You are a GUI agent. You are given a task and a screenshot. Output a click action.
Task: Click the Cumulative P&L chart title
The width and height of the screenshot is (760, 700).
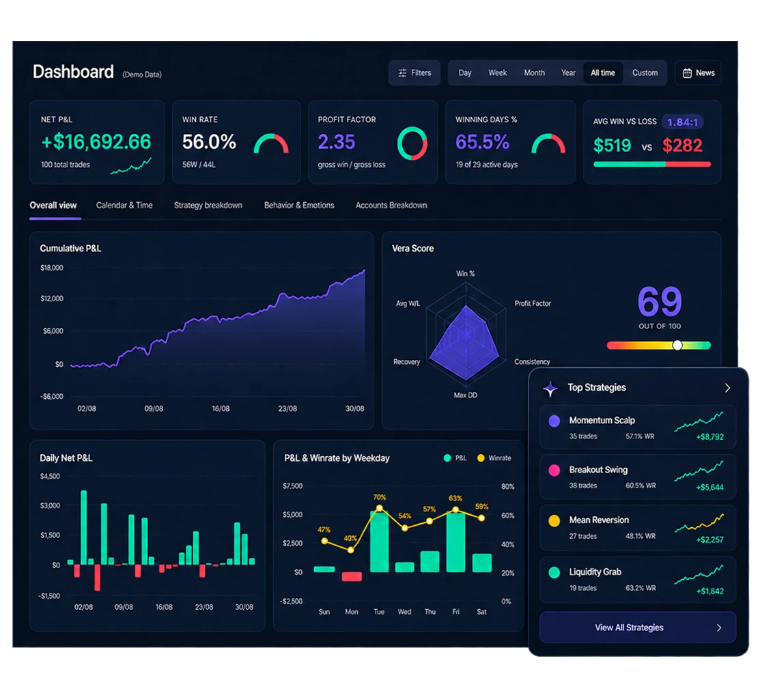[70, 248]
